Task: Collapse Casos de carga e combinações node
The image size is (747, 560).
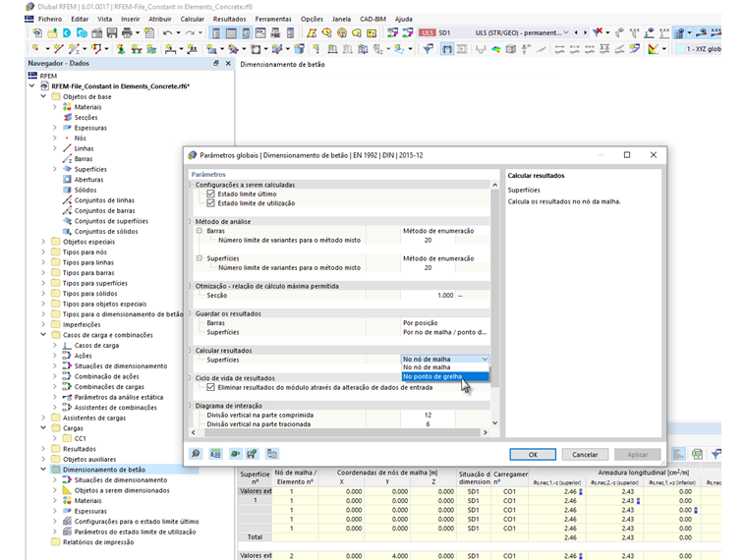Action: click(x=43, y=335)
